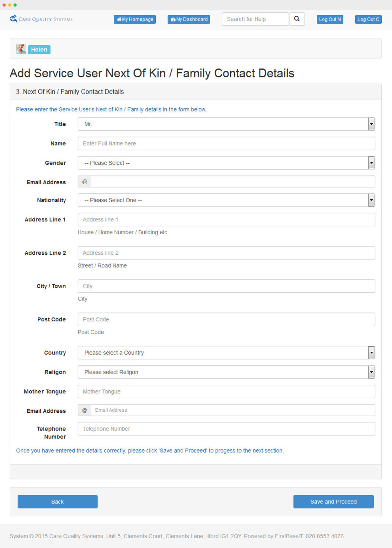Click into the Address line 1 field
The height and width of the screenshot is (548, 392).
coord(226,220)
